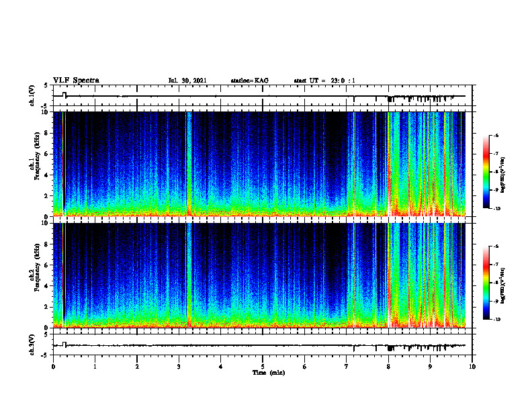Click the "ch.3(V)" waveform axis label

pyautogui.click(x=32, y=345)
